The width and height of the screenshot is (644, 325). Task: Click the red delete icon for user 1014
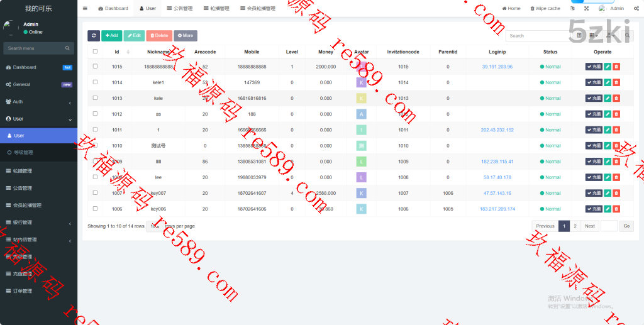616,82
